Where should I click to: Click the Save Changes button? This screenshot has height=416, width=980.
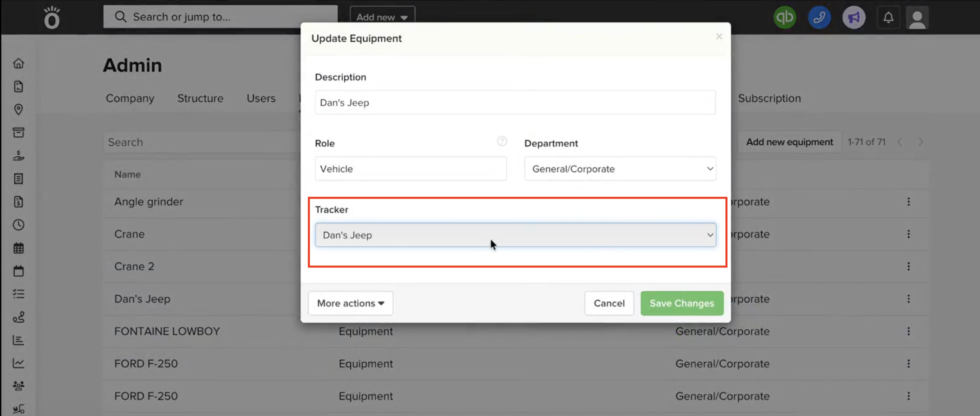[x=682, y=303]
